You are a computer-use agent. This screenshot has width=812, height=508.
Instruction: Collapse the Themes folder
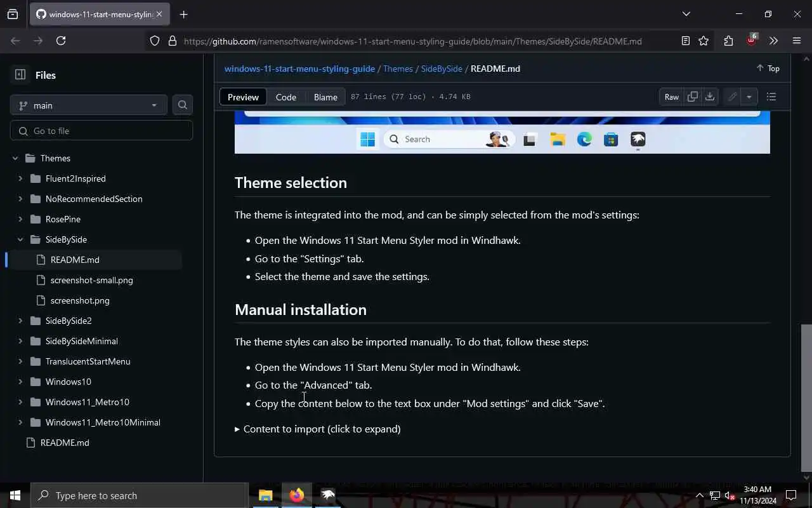pos(15,158)
